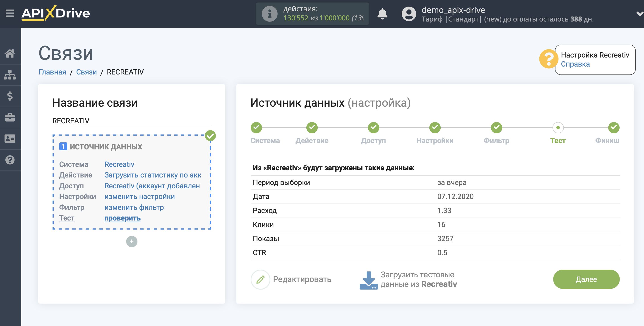Open the hamburger menu
644x326 pixels.
pyautogui.click(x=10, y=13)
